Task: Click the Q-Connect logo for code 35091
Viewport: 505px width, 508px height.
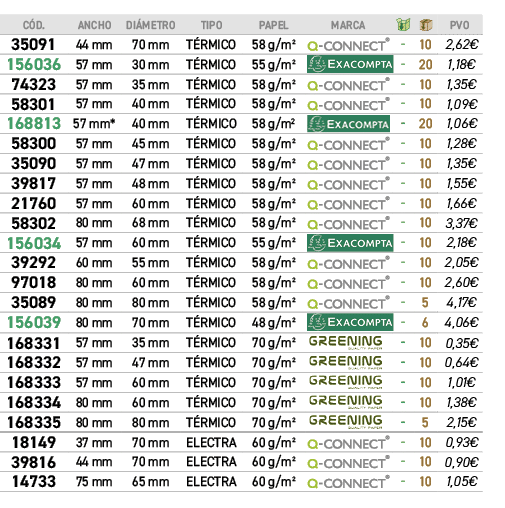Action: [348, 45]
